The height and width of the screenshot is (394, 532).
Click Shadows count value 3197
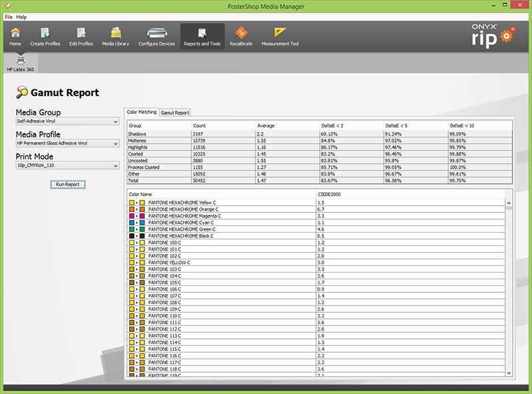click(198, 134)
